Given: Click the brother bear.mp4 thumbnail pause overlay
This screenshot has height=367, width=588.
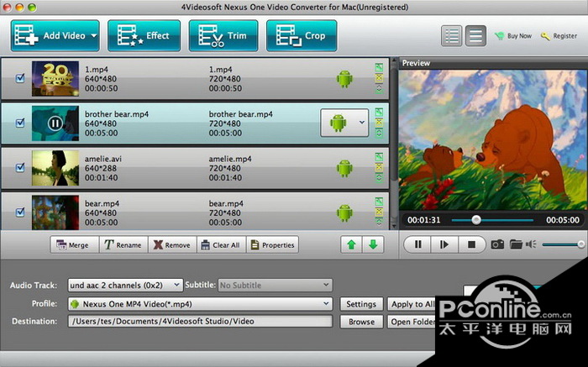Looking at the screenshot, I should coord(55,123).
